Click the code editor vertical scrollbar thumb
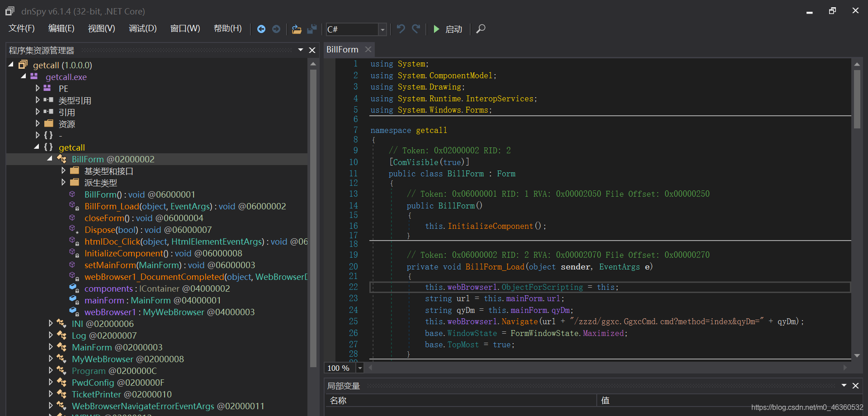 point(857,99)
